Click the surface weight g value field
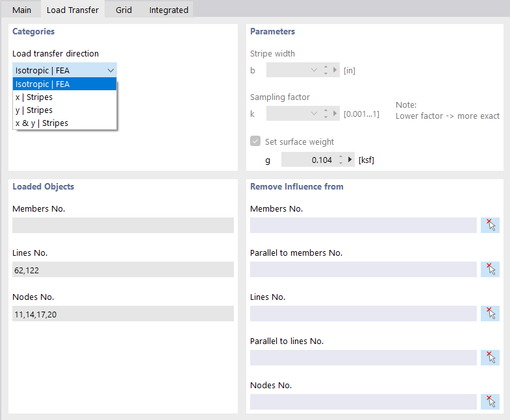Screen dimensions: 510x420 click(x=308, y=160)
